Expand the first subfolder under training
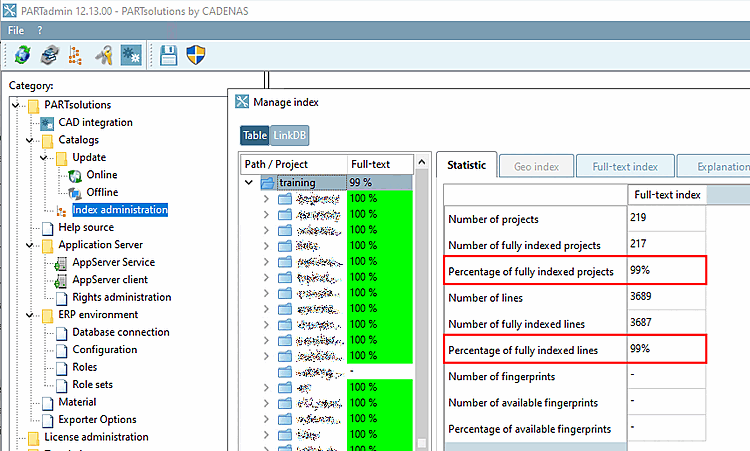 click(266, 198)
